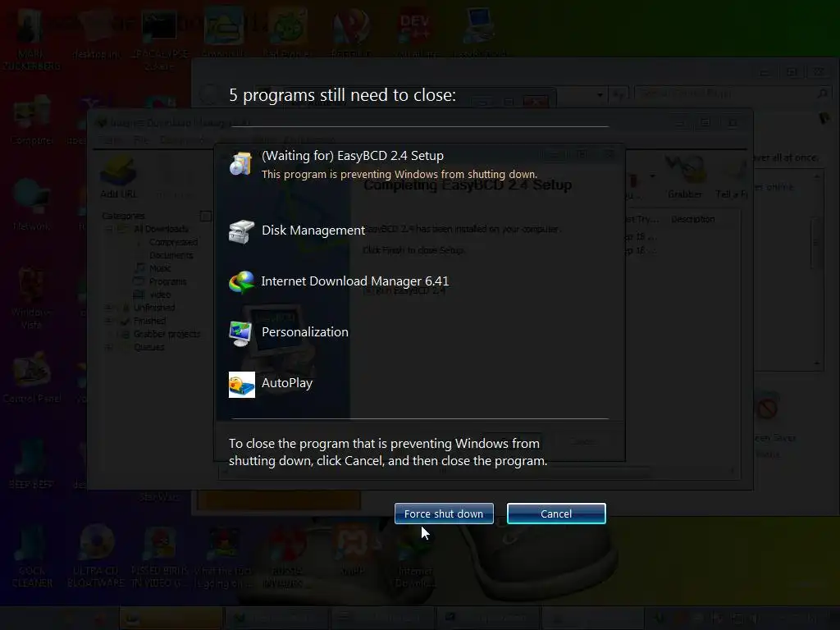Click Add URL icon in IDM window
840x630 pixels.
118,177
